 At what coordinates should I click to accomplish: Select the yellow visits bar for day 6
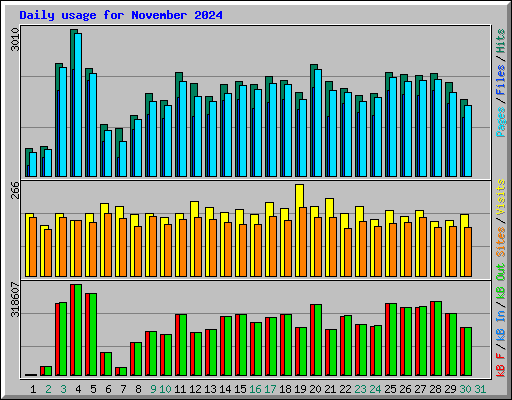tap(104, 240)
